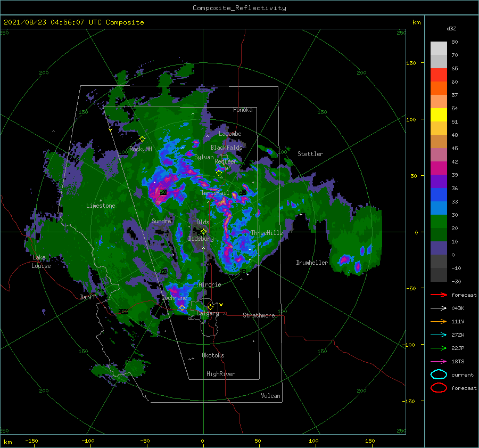The height and width of the screenshot is (448, 479).
Task: Click the Cochrane label
Action: pos(174,298)
